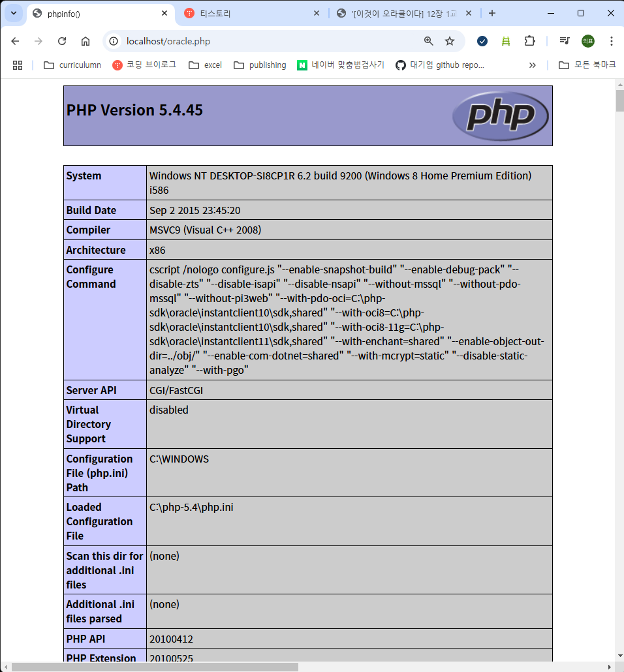Click the PHP API value 20100412
The width and height of the screenshot is (624, 672).
click(x=171, y=639)
